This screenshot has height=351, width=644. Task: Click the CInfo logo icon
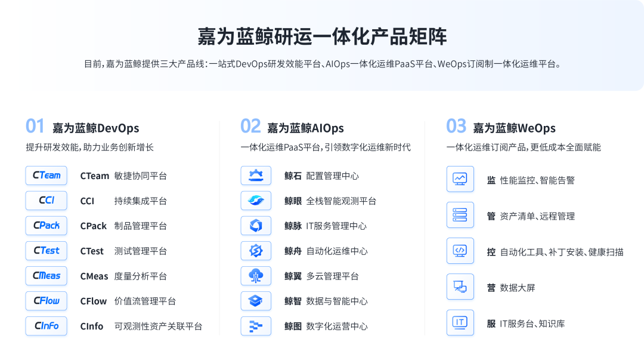pos(47,326)
